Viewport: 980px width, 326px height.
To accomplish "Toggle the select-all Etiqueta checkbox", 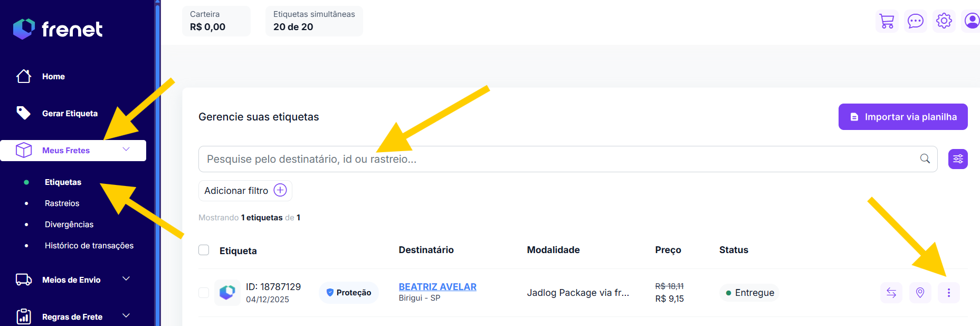I will [204, 250].
